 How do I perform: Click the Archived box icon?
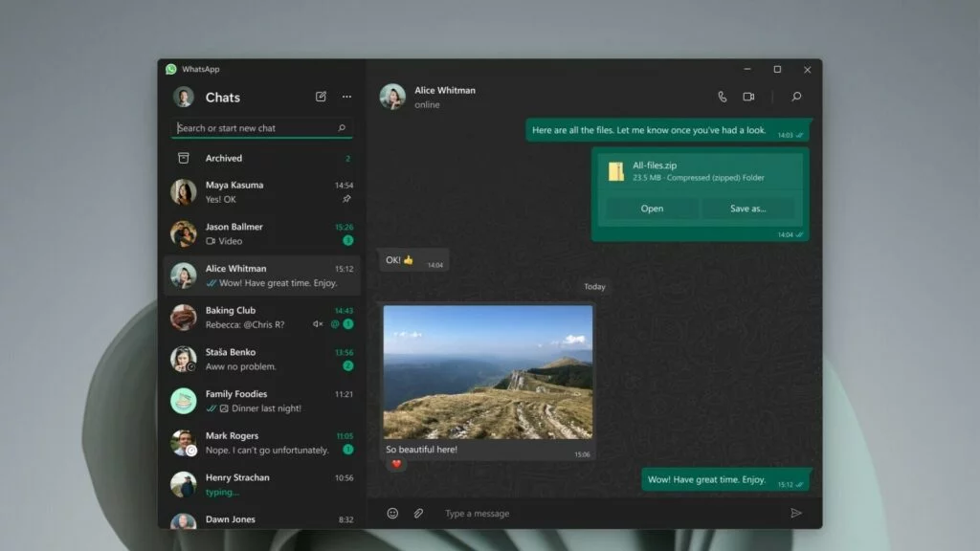click(184, 158)
